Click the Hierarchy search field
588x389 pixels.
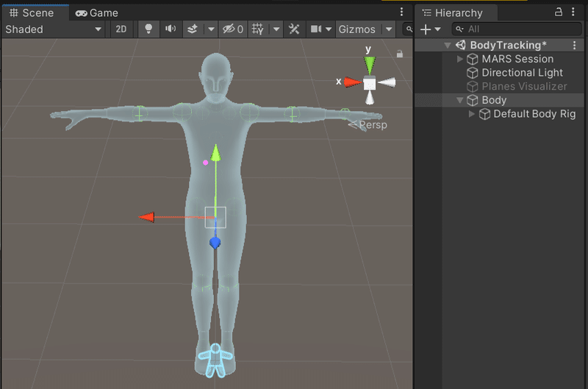click(x=518, y=29)
